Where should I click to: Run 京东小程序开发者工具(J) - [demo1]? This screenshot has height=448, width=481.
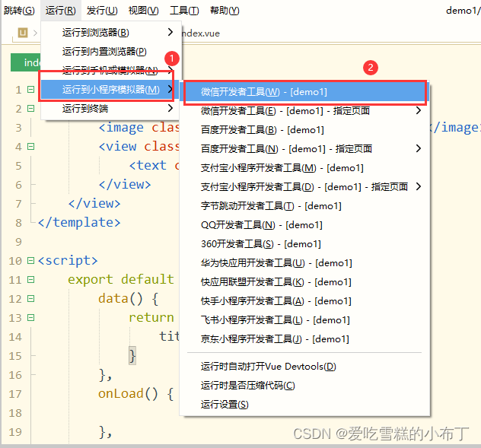[x=305, y=338]
